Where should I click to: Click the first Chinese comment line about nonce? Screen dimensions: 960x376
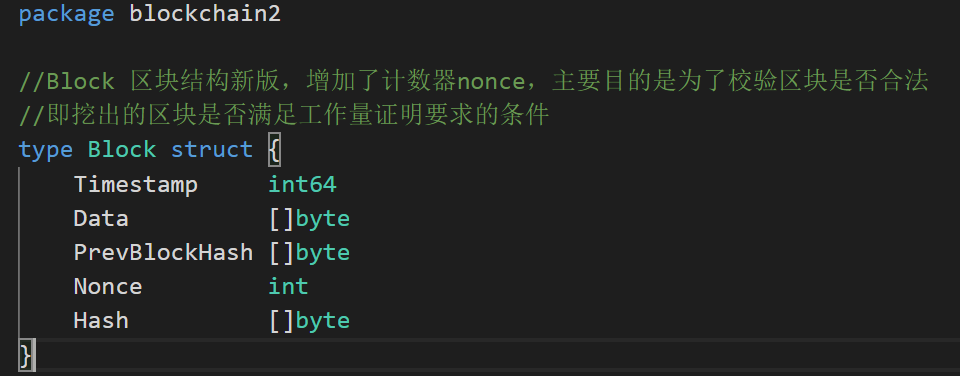tap(474, 81)
